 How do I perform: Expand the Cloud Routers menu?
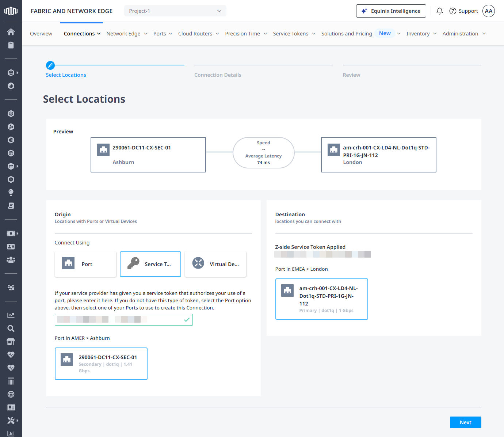pyautogui.click(x=199, y=34)
